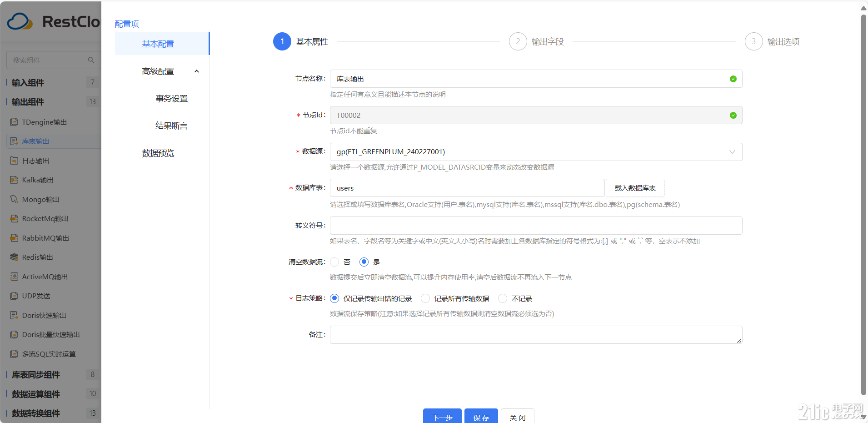The width and height of the screenshot is (868, 423).
Task: Click the Redis输出 component icon
Action: click(14, 257)
